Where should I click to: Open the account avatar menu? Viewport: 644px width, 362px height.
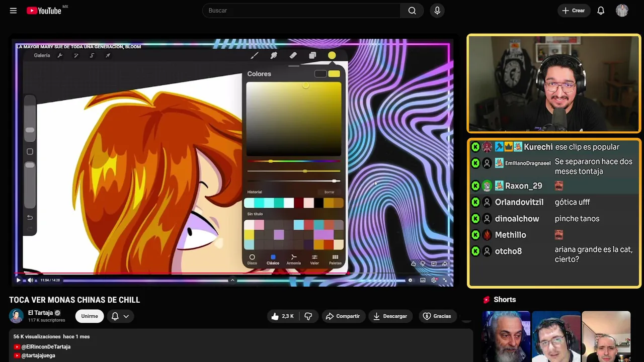[622, 11]
